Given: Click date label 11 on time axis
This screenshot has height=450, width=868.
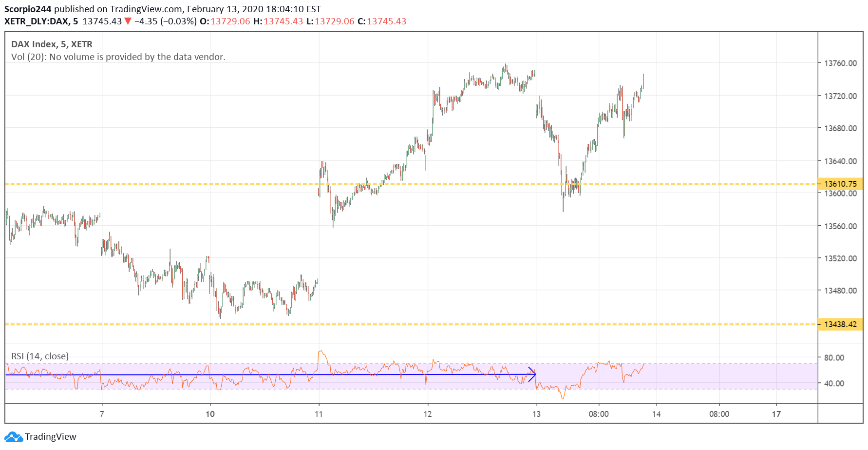Looking at the screenshot, I should tap(319, 414).
